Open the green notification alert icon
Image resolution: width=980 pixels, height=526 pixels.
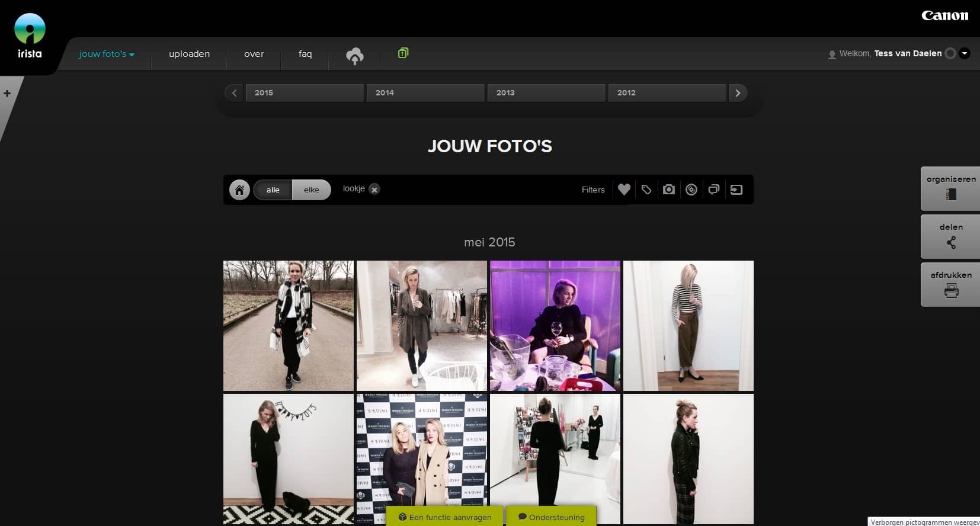coord(403,53)
